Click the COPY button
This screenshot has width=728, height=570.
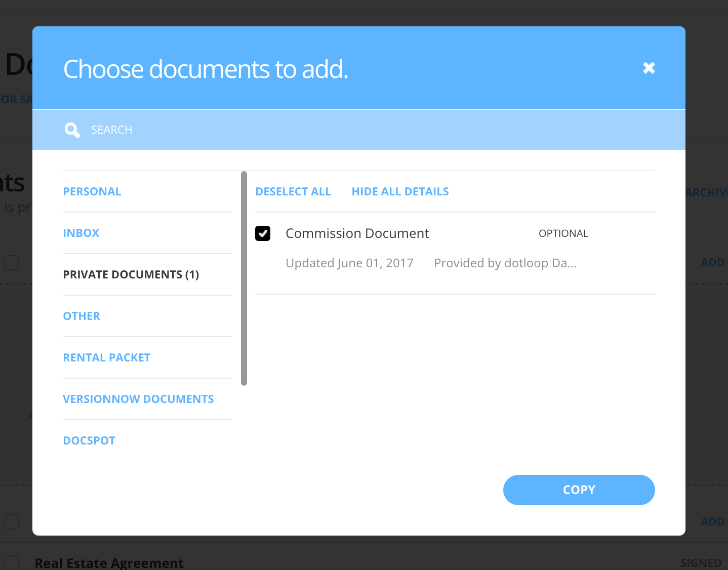pyautogui.click(x=579, y=490)
